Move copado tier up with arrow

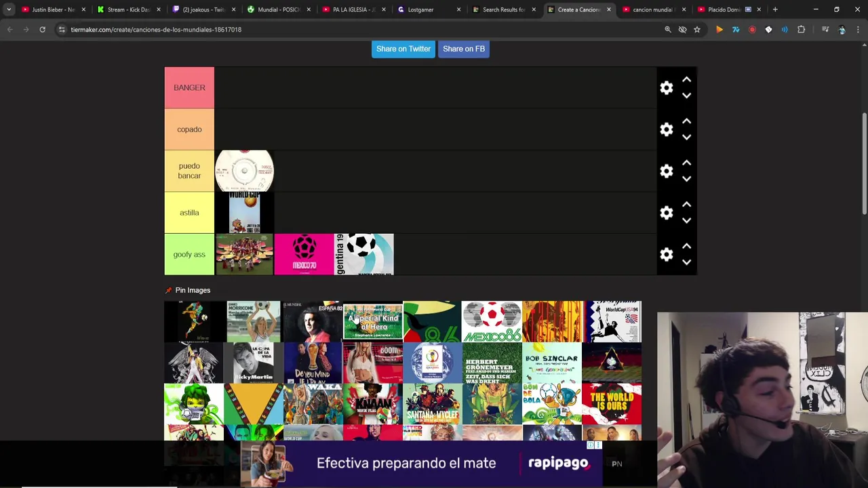pyautogui.click(x=686, y=121)
